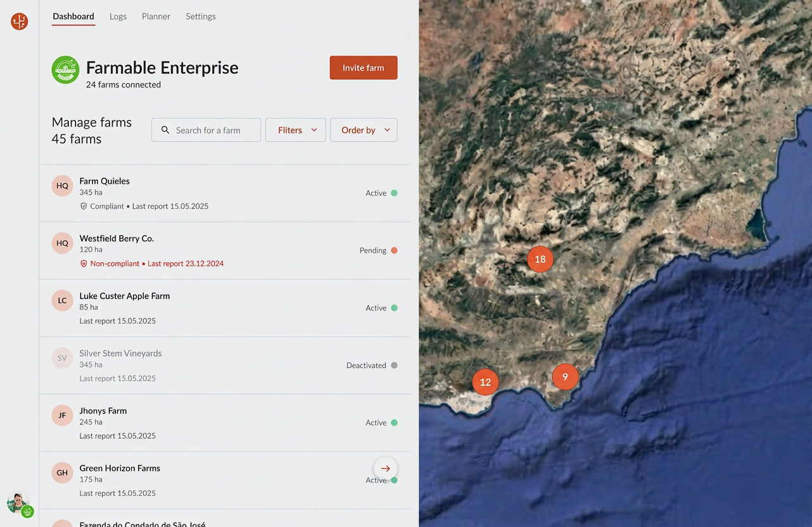Click the Search for a farm field
812x527 pixels.
(x=206, y=130)
